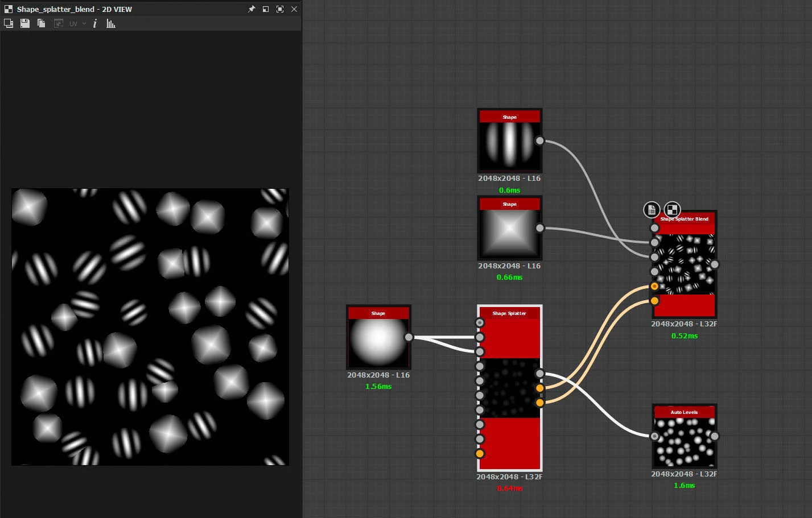The width and height of the screenshot is (812, 518).
Task: Show image info with the 'i' icon
Action: pyautogui.click(x=95, y=23)
